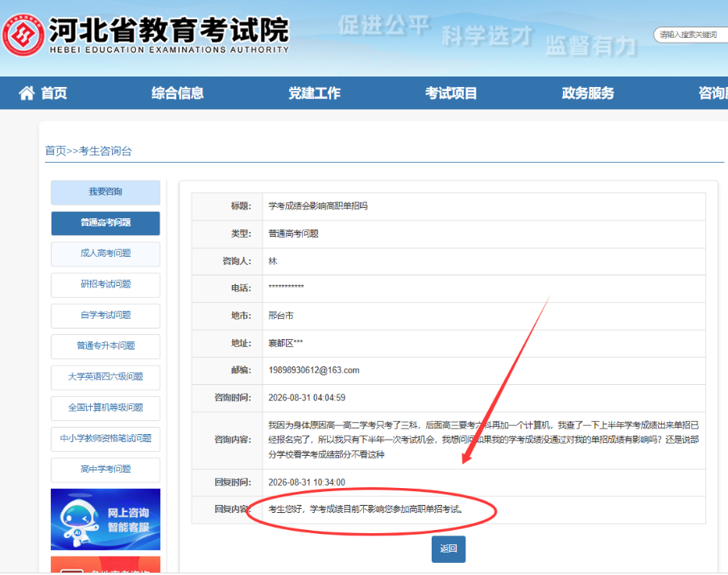Select the 成人高考问题 category

105,254
